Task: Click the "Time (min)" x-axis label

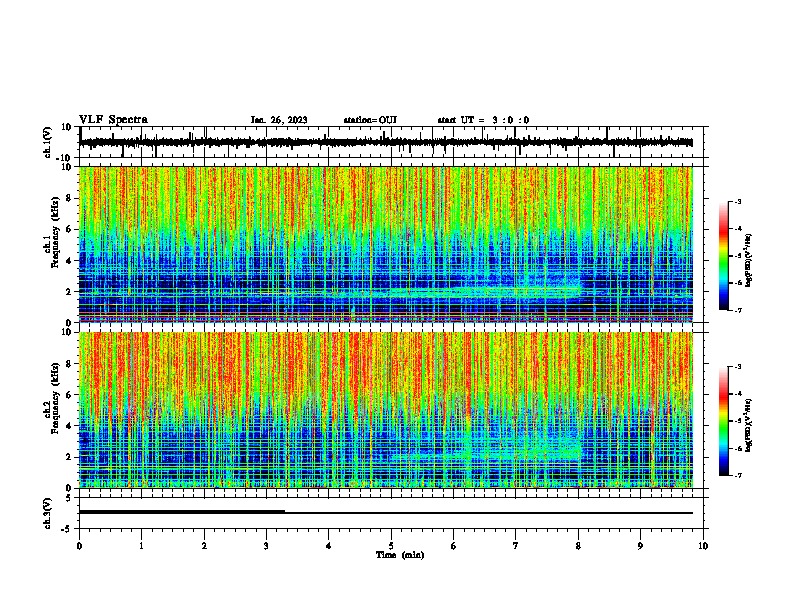Action: 400,555
